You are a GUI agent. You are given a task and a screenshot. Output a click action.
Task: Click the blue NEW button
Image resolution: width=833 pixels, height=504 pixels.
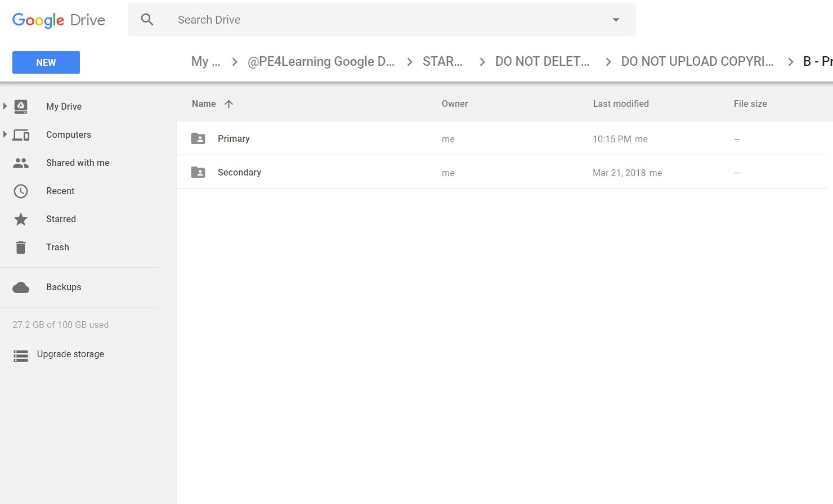46,62
